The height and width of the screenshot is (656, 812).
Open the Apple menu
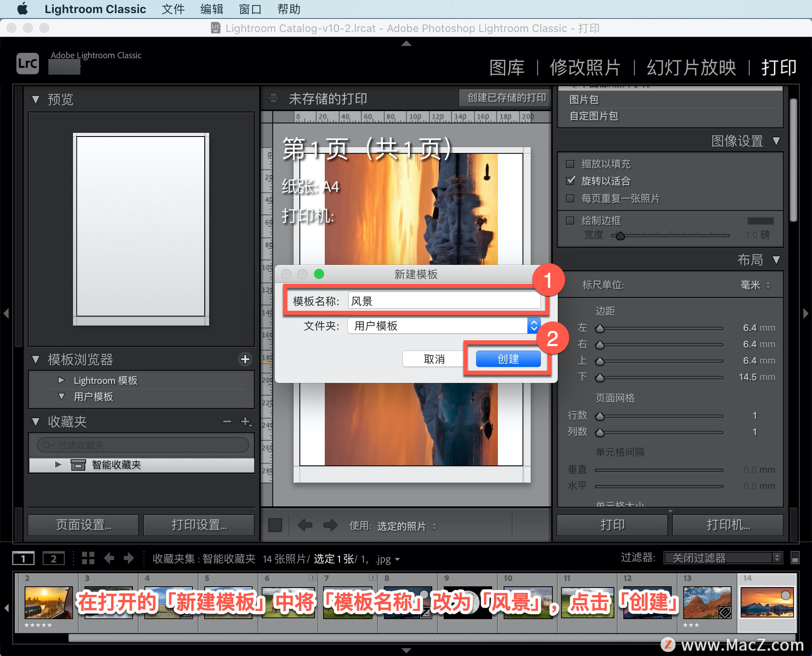point(23,9)
